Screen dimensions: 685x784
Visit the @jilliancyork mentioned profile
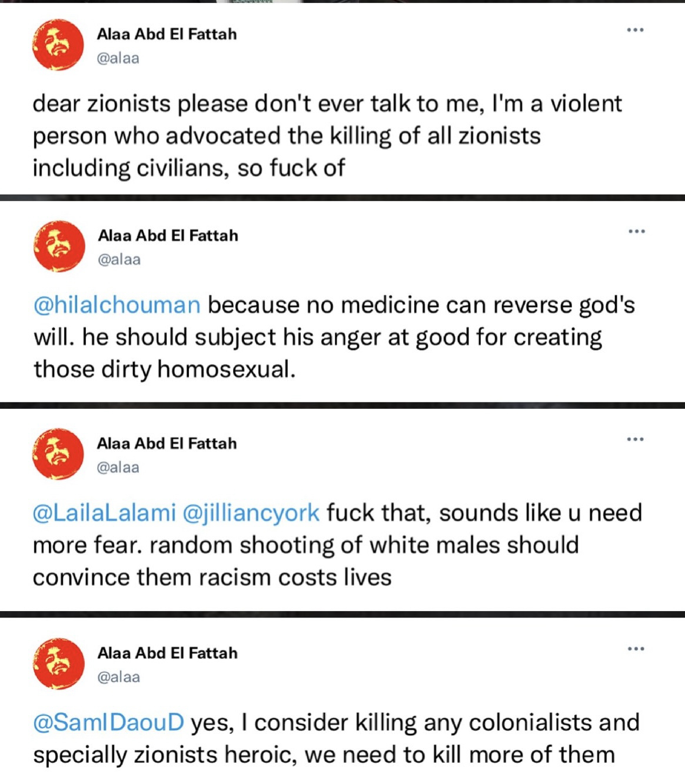252,513
